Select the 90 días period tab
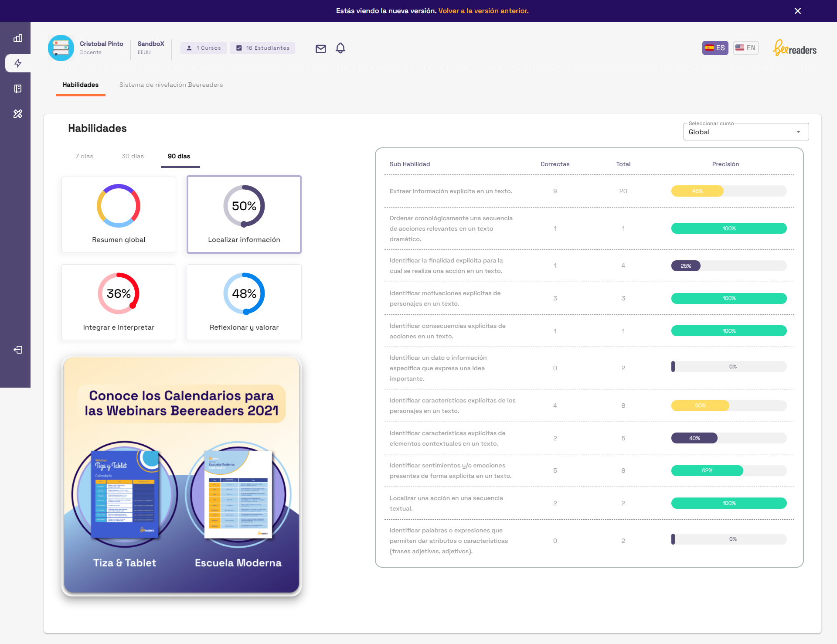 pos(179,156)
